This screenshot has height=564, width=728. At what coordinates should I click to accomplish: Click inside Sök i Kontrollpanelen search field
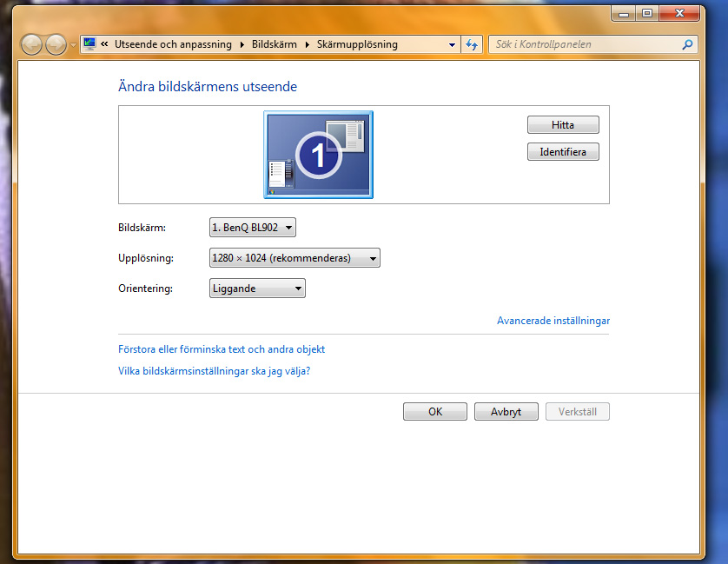pos(585,44)
